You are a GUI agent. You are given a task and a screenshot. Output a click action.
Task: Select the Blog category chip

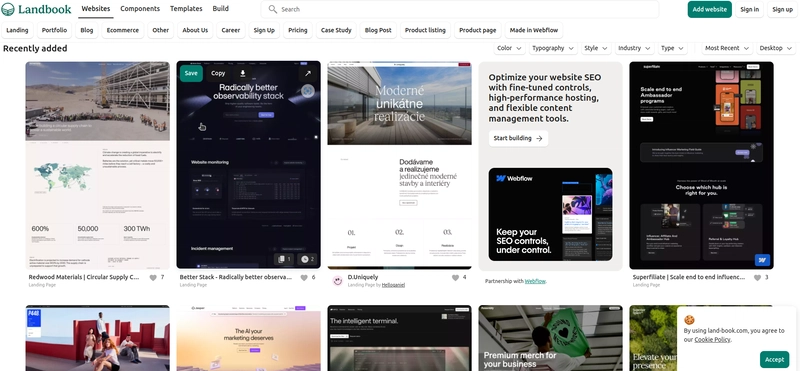tap(87, 30)
